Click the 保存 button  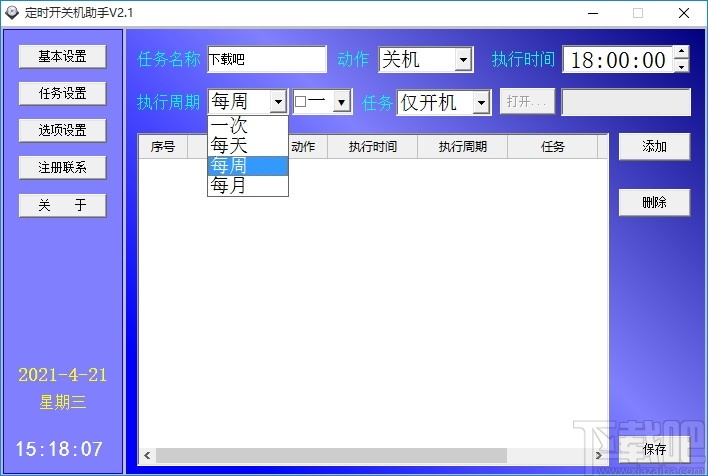(654, 449)
